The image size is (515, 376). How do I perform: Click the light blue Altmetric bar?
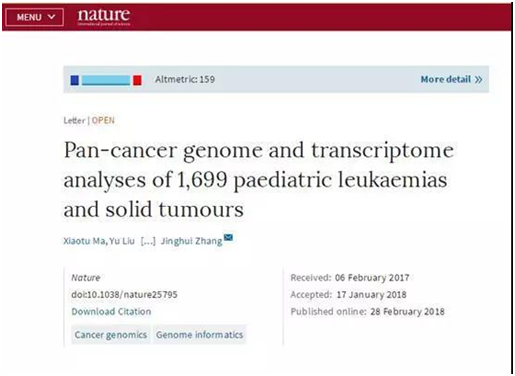pyautogui.click(x=106, y=80)
